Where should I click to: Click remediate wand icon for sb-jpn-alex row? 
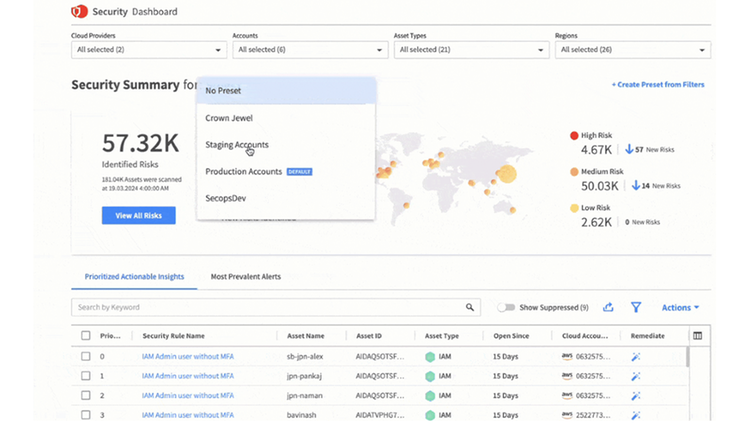point(636,357)
